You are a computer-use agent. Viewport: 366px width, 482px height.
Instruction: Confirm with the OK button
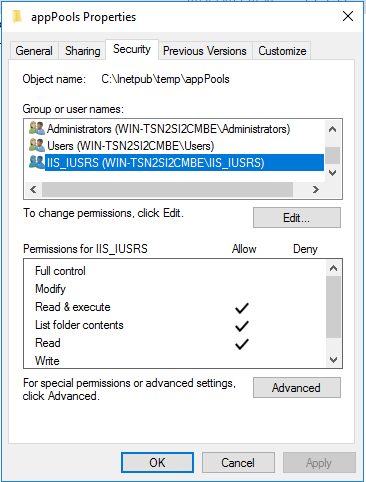tap(157, 463)
